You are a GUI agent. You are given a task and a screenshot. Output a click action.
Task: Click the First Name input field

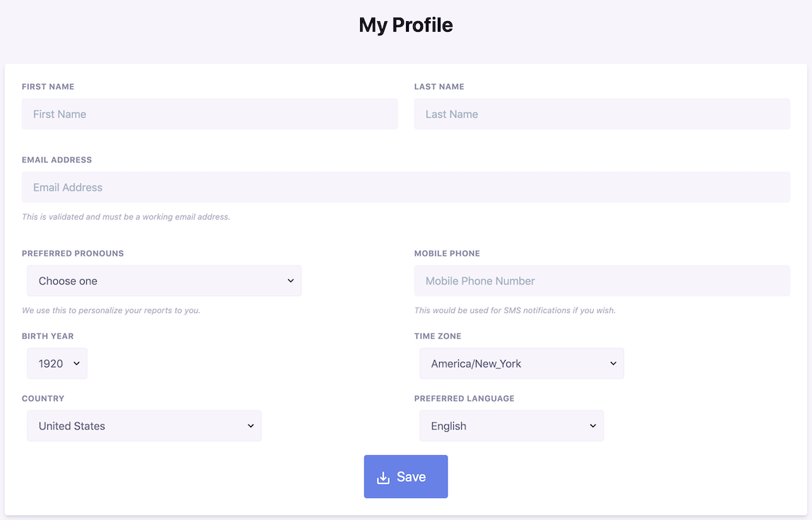click(210, 114)
